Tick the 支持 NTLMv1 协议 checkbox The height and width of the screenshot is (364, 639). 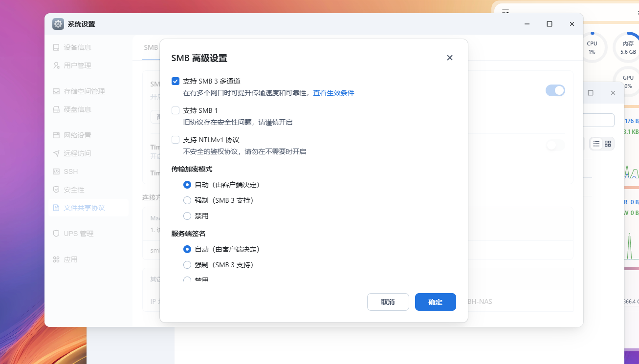[x=176, y=140]
